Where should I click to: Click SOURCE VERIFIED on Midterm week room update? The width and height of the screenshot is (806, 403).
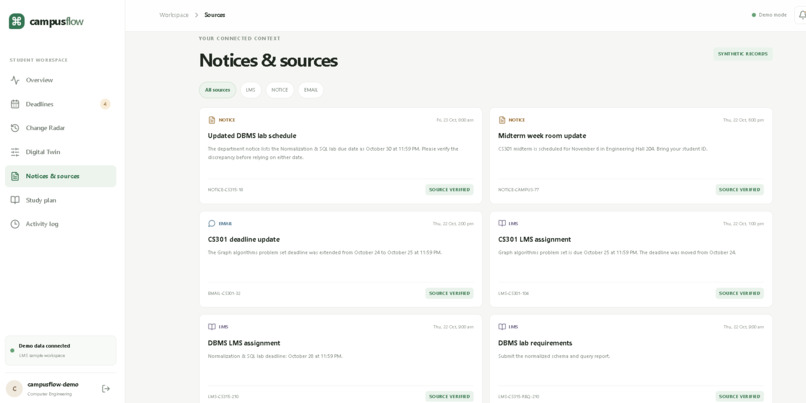pos(740,190)
